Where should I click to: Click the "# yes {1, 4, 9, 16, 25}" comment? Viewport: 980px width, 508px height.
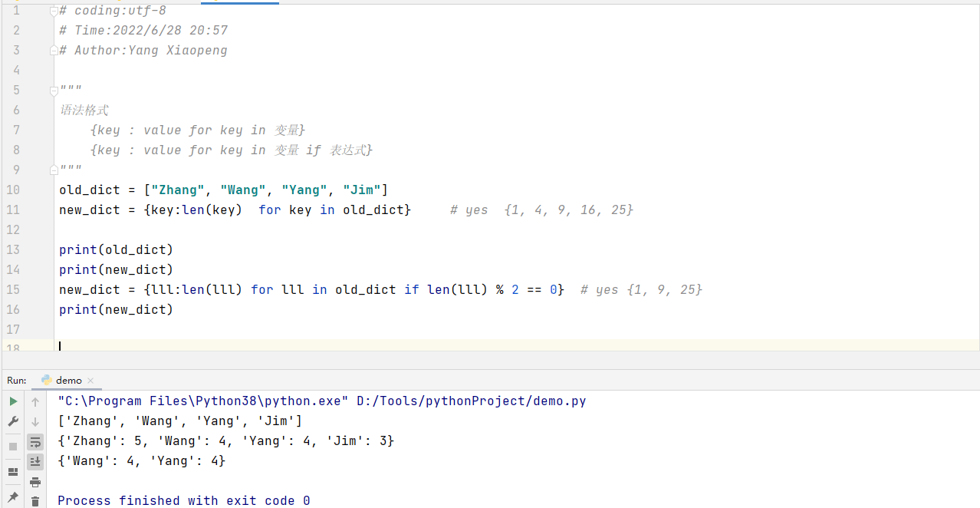pyautogui.click(x=542, y=210)
